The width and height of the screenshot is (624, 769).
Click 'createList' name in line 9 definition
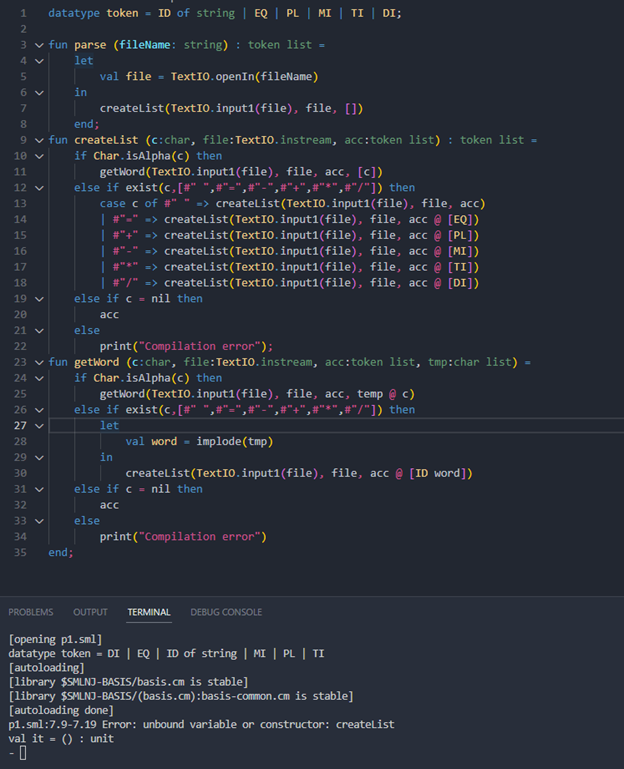(106, 140)
